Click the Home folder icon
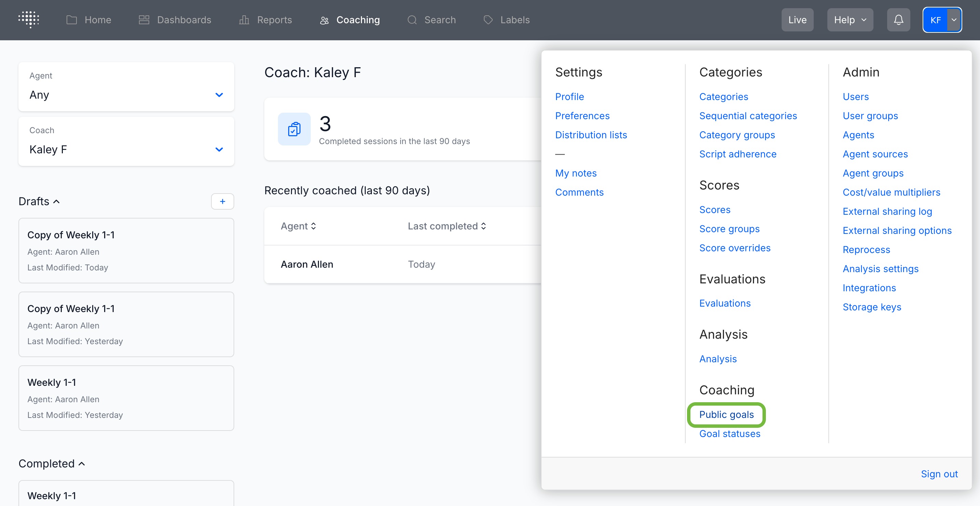The image size is (980, 506). [x=71, y=20]
